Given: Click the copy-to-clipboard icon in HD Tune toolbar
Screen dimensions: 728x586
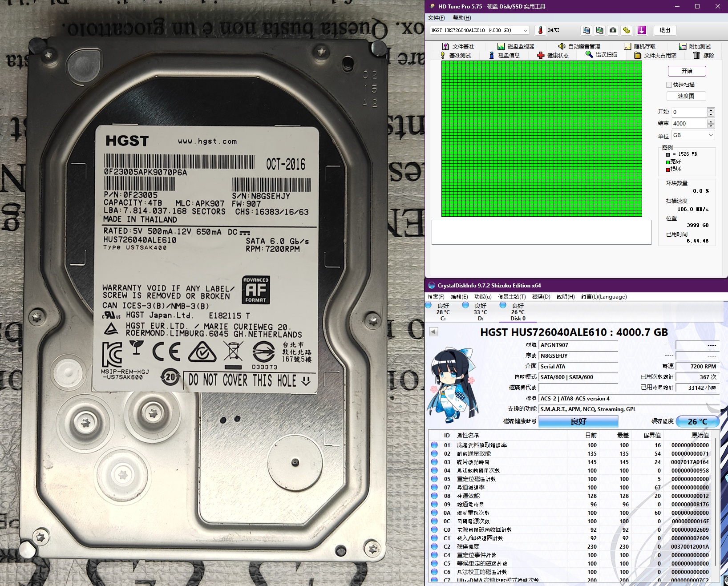Looking at the screenshot, I should point(586,30).
